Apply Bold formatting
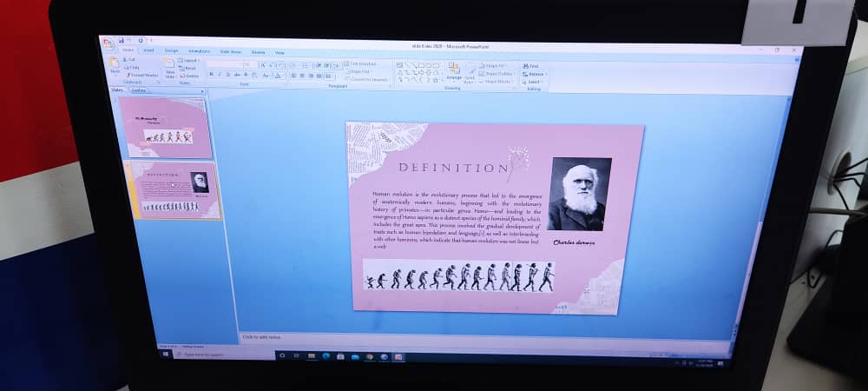 (x=210, y=75)
